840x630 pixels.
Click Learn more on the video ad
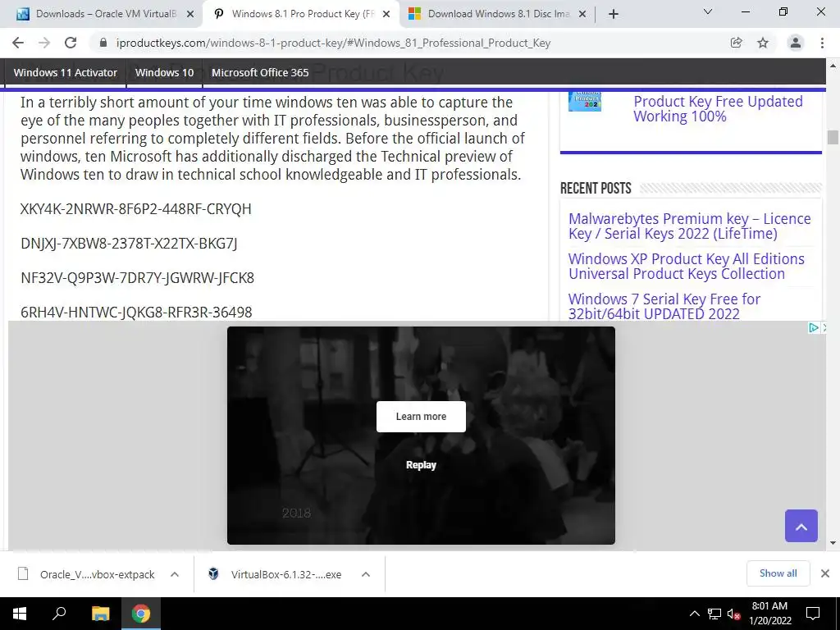421,416
